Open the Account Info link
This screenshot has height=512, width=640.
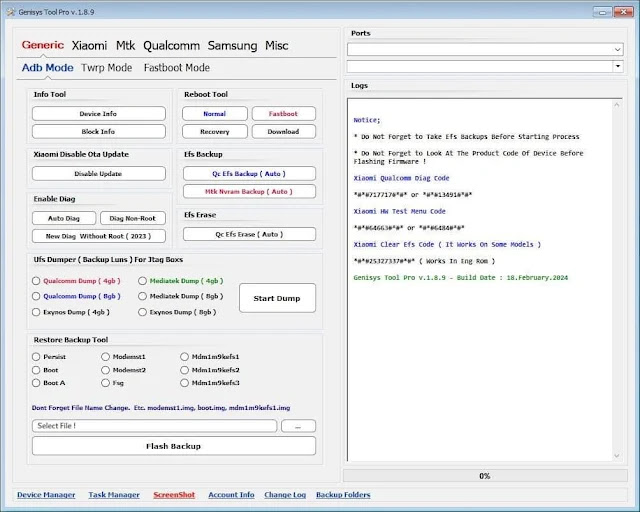(231, 495)
